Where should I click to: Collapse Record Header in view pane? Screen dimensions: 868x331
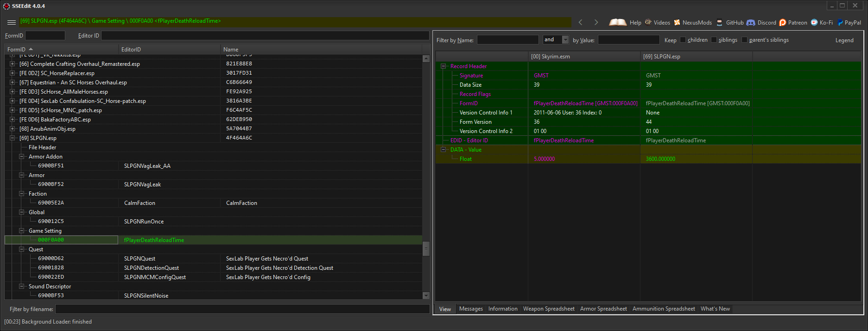pos(444,66)
